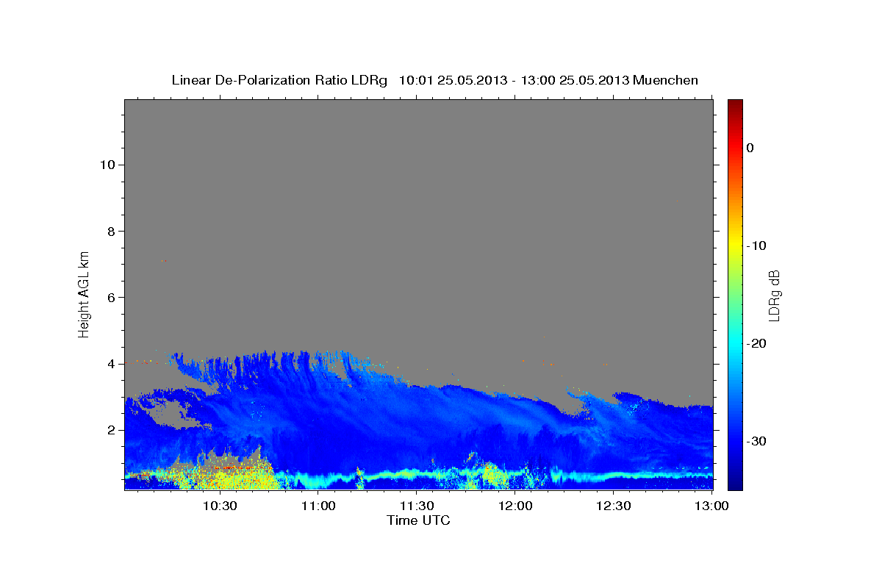882x588 pixels.
Task: Click the "13:00" time tick label
Action: [x=712, y=506]
